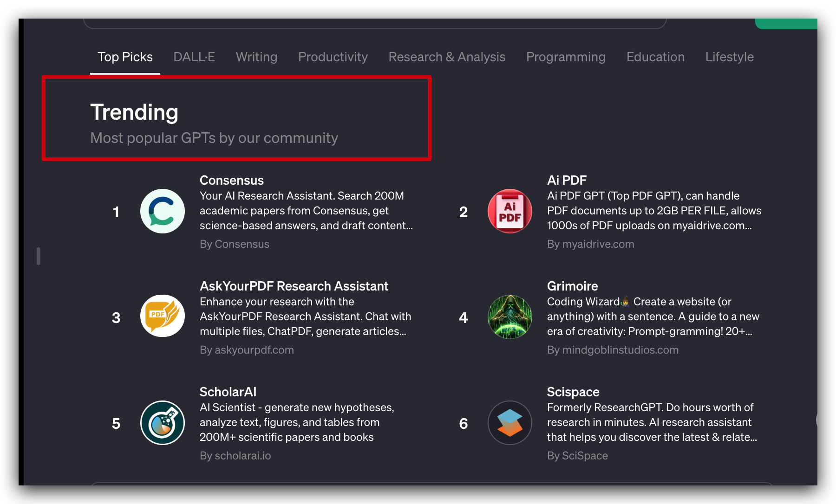The height and width of the screenshot is (504, 836).
Task: Click the Grimoire 'Coding Wizard' description
Action: [653, 317]
